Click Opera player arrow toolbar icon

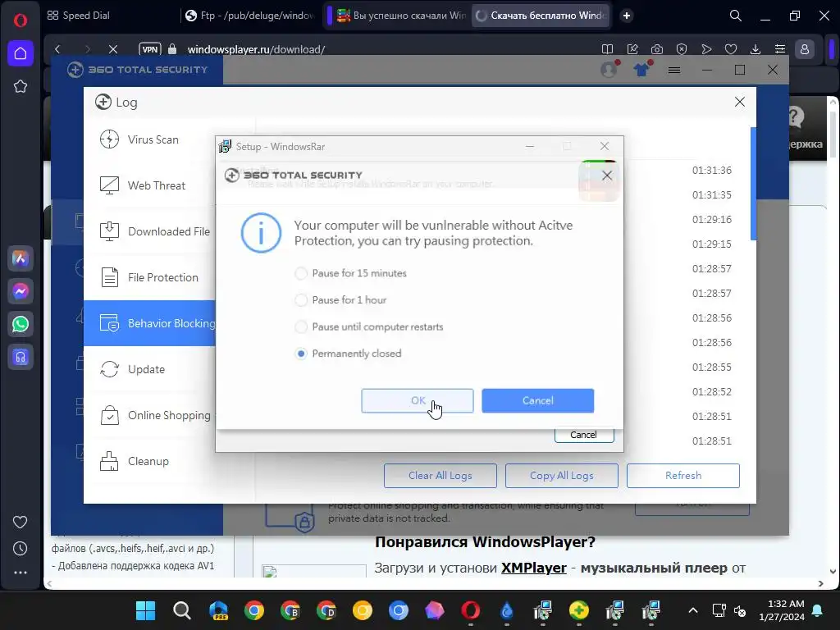pos(706,49)
